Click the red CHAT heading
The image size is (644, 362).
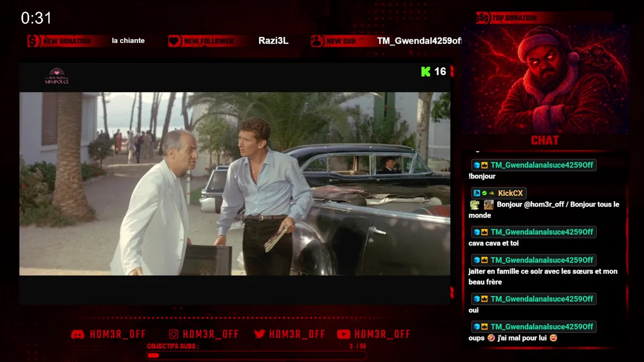545,140
